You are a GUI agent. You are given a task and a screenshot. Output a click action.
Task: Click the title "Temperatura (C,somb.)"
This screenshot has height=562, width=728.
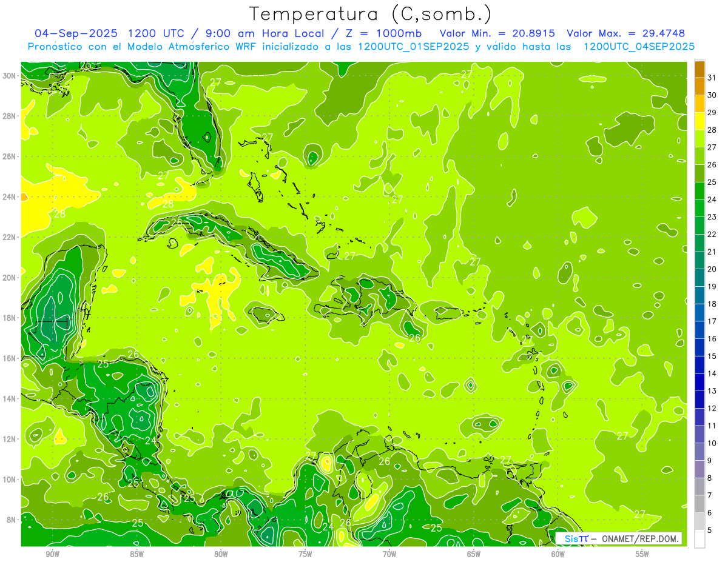point(371,14)
